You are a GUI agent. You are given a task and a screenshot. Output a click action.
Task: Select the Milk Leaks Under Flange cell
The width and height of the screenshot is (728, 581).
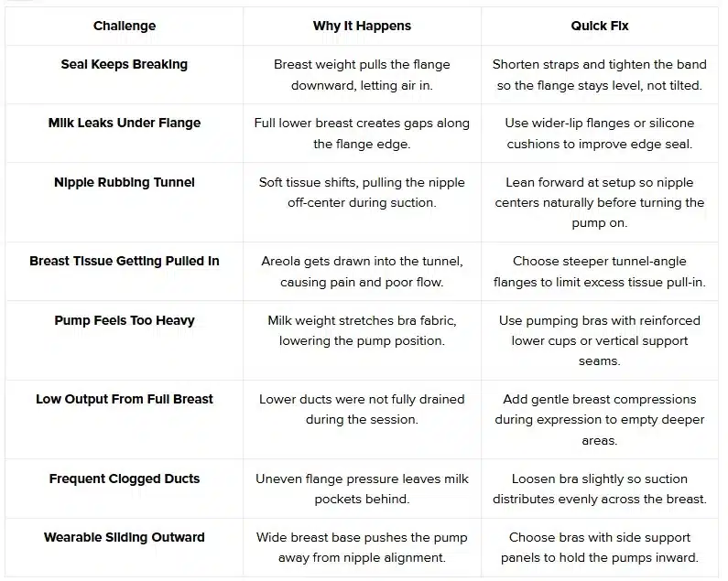(x=125, y=123)
